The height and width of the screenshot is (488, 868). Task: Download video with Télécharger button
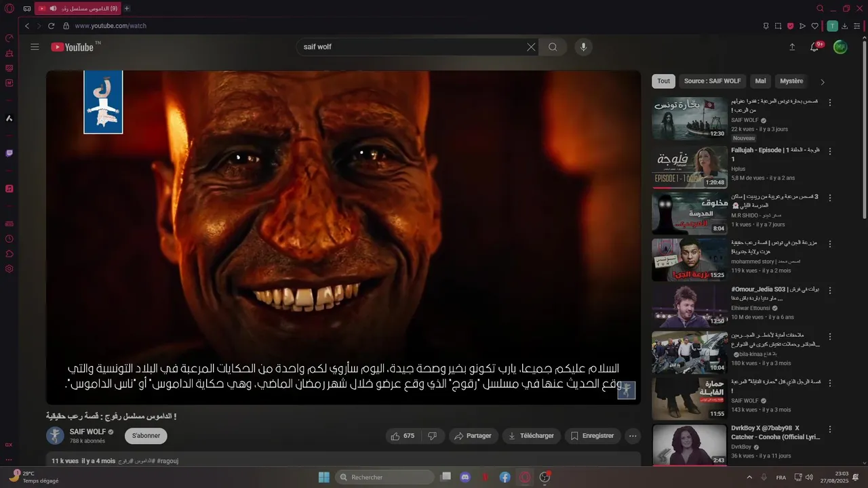(532, 436)
